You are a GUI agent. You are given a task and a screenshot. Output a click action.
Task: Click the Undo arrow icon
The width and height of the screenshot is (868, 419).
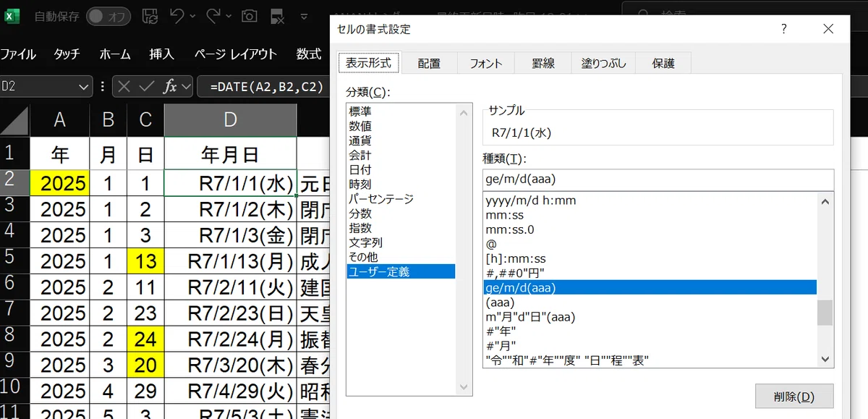177,15
